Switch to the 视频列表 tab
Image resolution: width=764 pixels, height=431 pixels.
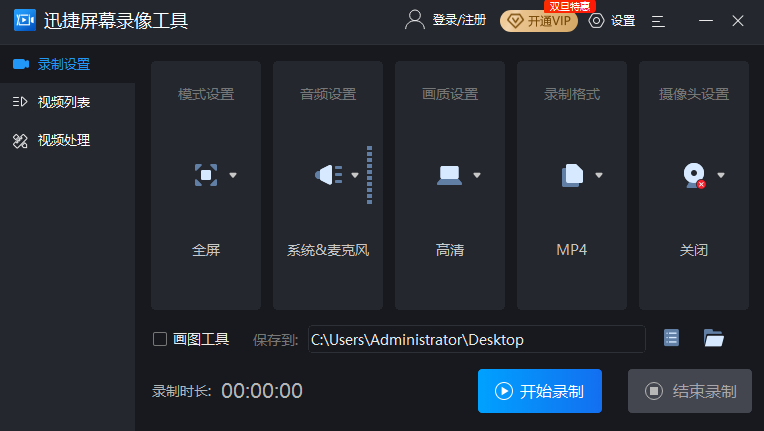(64, 102)
